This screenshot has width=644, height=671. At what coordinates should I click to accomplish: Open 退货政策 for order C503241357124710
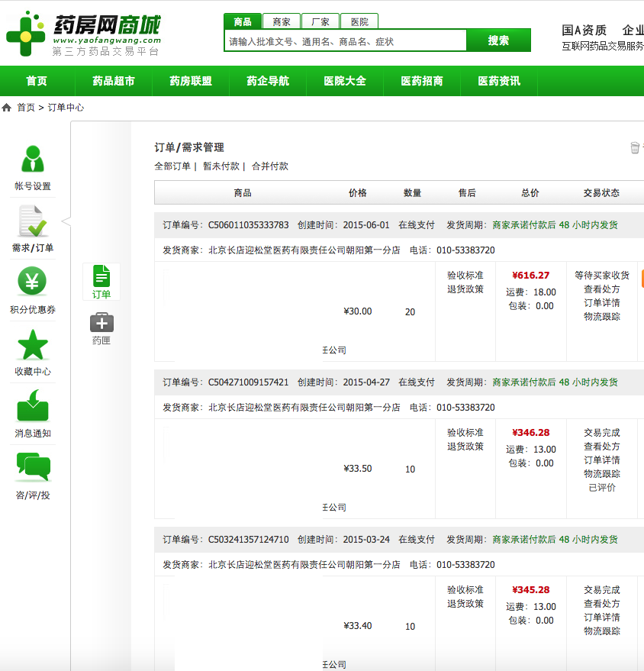point(465,603)
